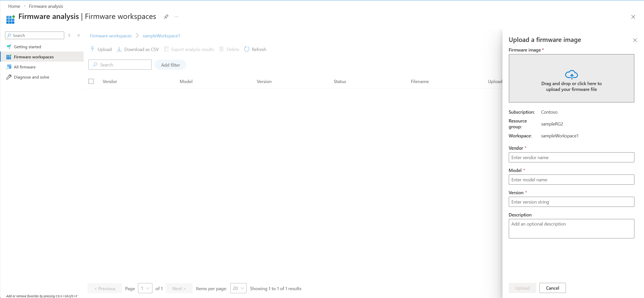Click the sidebar Search box

click(x=35, y=35)
